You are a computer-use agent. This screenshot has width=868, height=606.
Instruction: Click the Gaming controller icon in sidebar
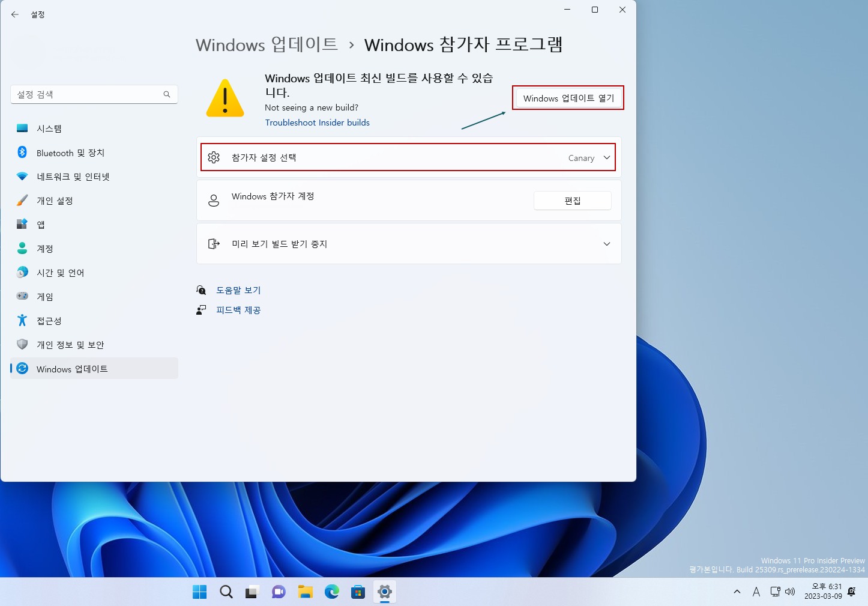22,296
